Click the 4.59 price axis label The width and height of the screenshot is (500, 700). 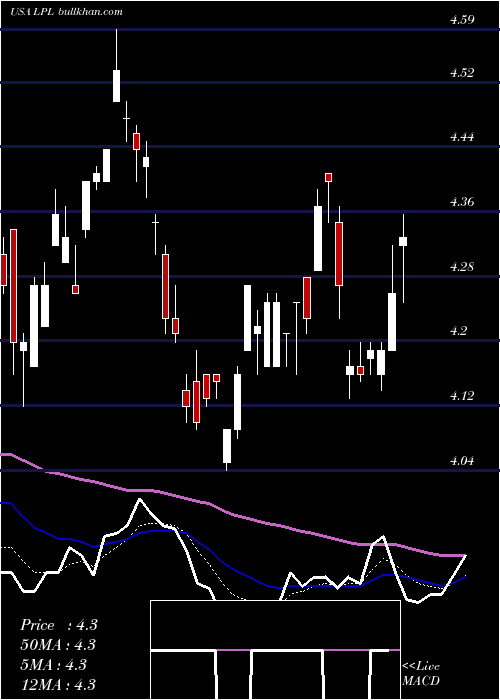coord(462,20)
